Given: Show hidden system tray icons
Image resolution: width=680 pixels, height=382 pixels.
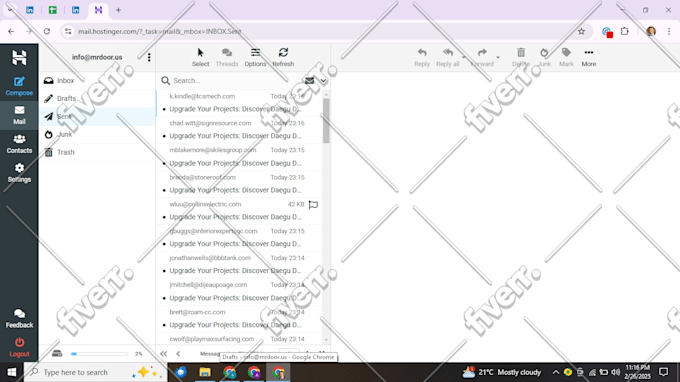Looking at the screenshot, I should [556, 372].
